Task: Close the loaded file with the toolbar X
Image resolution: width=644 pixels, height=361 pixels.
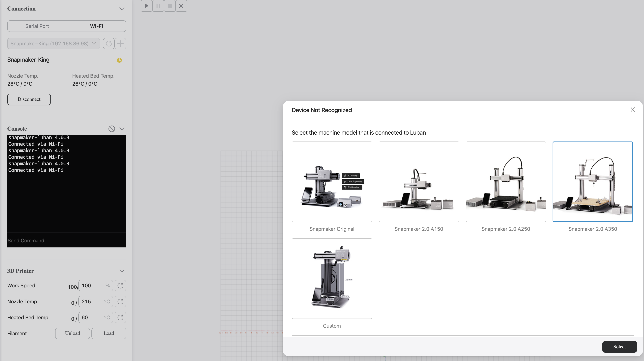Action: coord(181,6)
